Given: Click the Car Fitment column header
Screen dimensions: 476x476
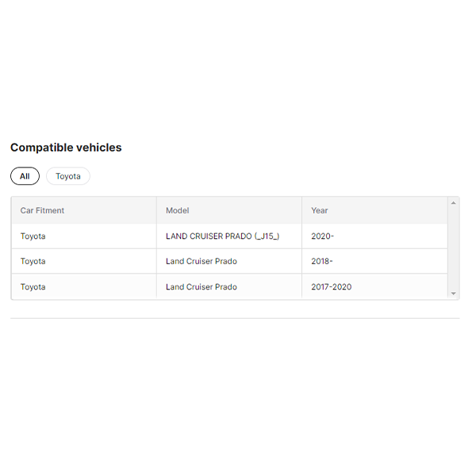Looking at the screenshot, I should (42, 210).
